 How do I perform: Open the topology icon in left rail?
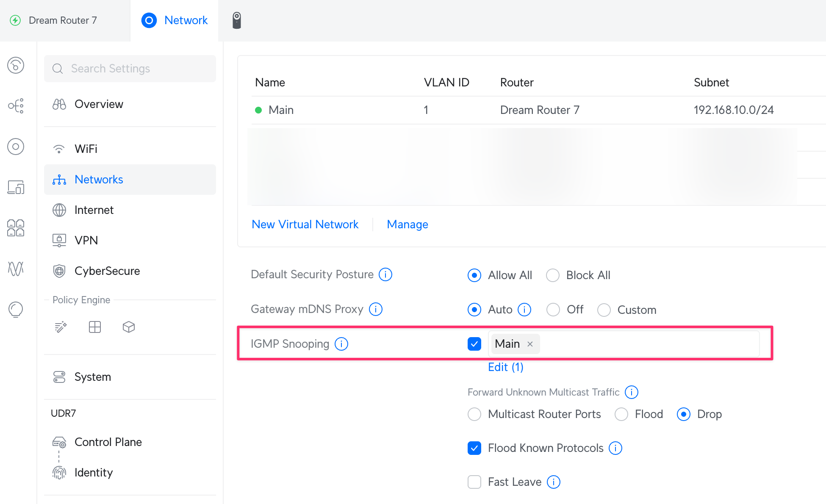tap(16, 106)
